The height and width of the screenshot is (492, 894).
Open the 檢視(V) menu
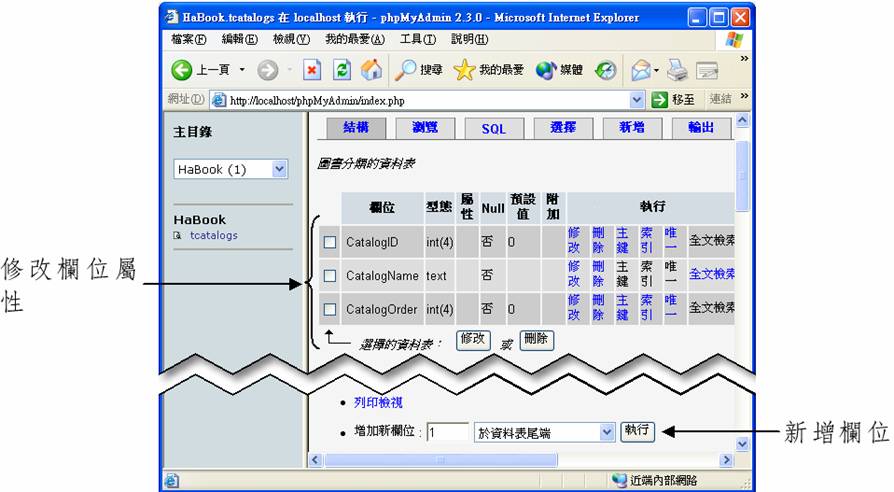coord(291,39)
